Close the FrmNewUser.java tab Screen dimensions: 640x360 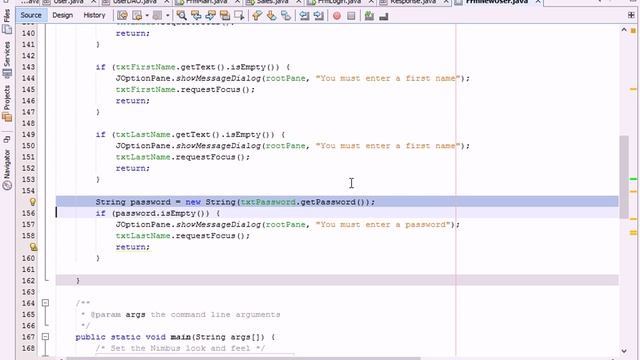point(538,2)
